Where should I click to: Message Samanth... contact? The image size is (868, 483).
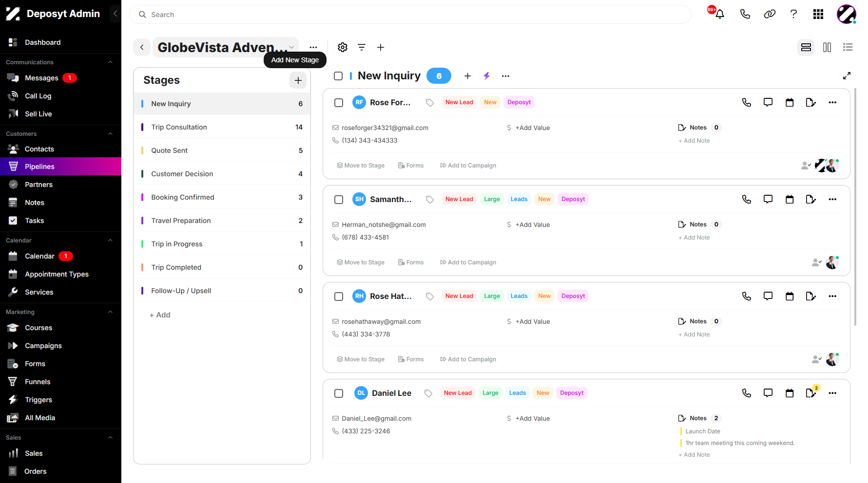click(768, 199)
